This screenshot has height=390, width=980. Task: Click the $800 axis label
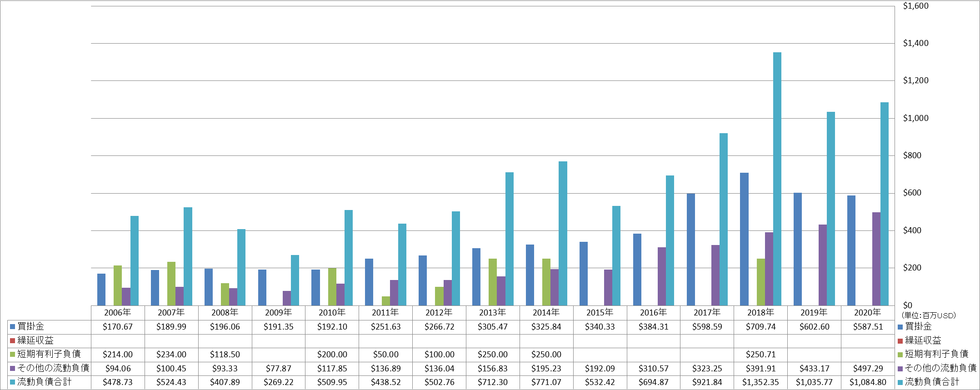pos(912,155)
